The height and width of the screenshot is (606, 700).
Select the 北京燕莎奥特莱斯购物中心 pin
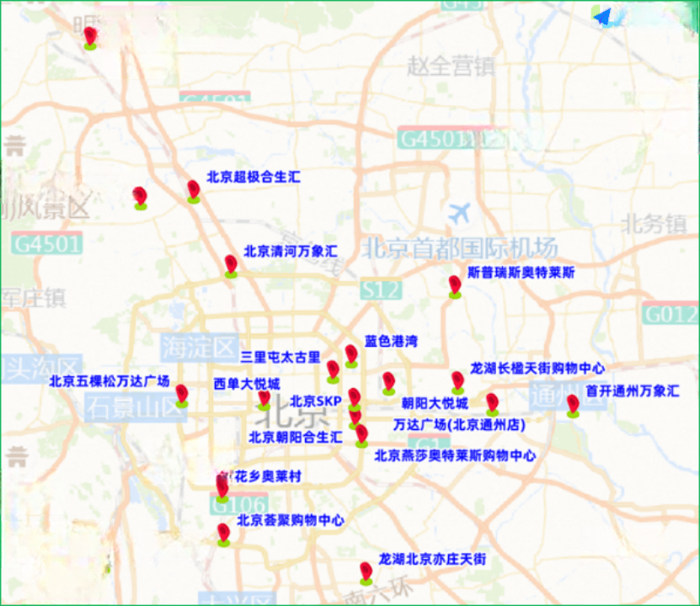tap(361, 436)
